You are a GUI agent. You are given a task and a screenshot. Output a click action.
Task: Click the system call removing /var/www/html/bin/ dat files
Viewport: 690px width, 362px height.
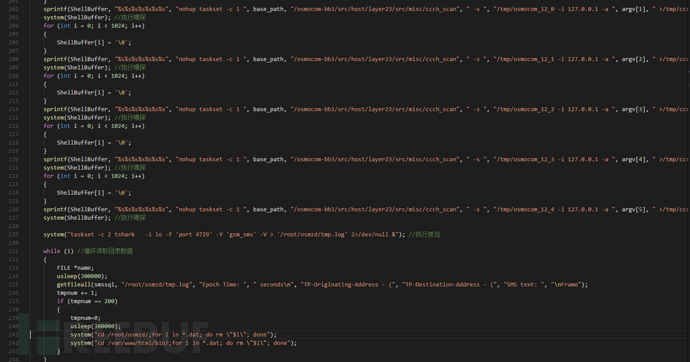coord(184,343)
